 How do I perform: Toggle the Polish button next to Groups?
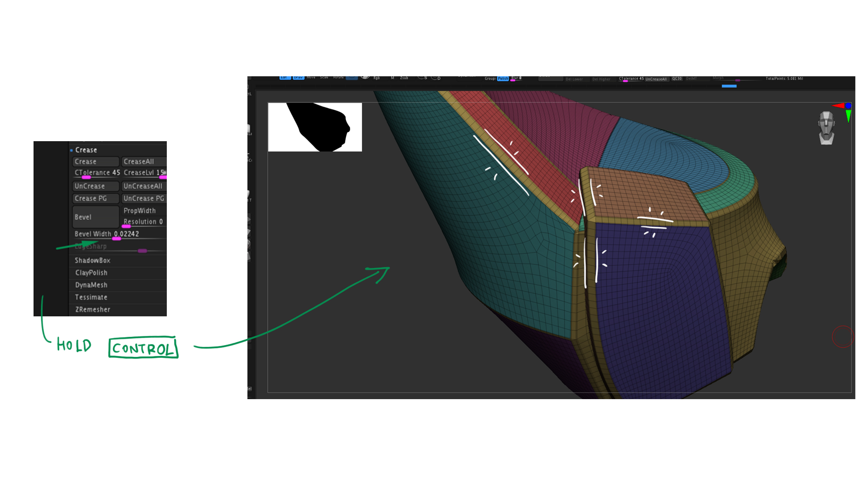pos(503,78)
